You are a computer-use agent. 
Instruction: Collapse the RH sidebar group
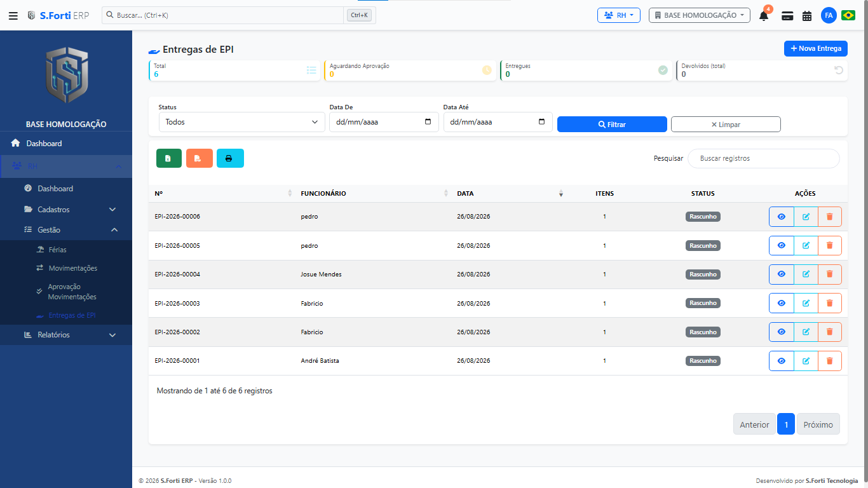(x=66, y=166)
